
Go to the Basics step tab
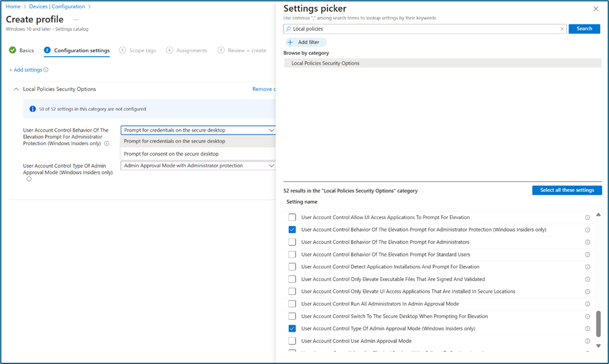point(22,50)
